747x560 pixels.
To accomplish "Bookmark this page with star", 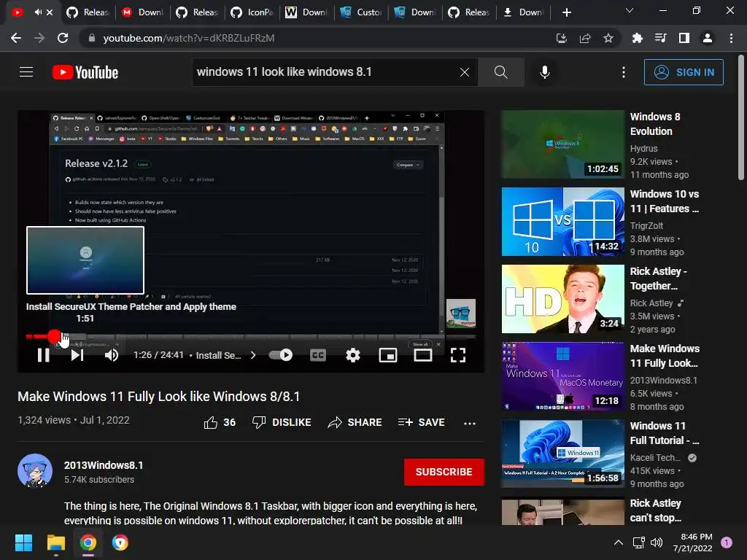I will [x=608, y=38].
